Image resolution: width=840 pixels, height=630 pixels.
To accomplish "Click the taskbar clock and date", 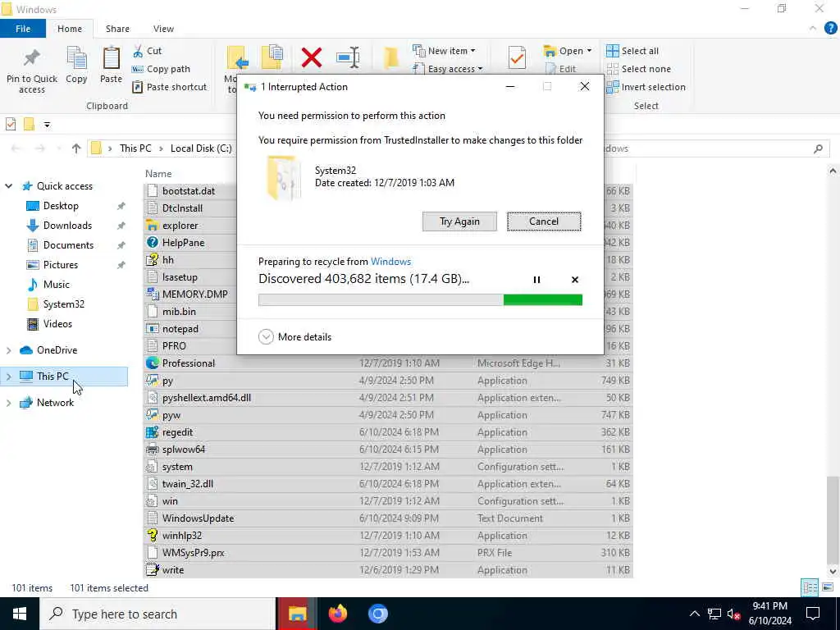I will click(769, 614).
